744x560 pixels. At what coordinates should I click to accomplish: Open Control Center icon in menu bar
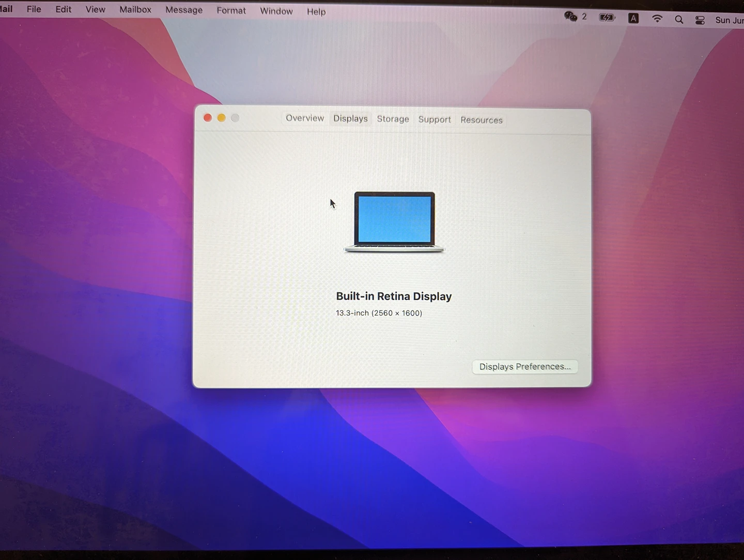pyautogui.click(x=700, y=20)
